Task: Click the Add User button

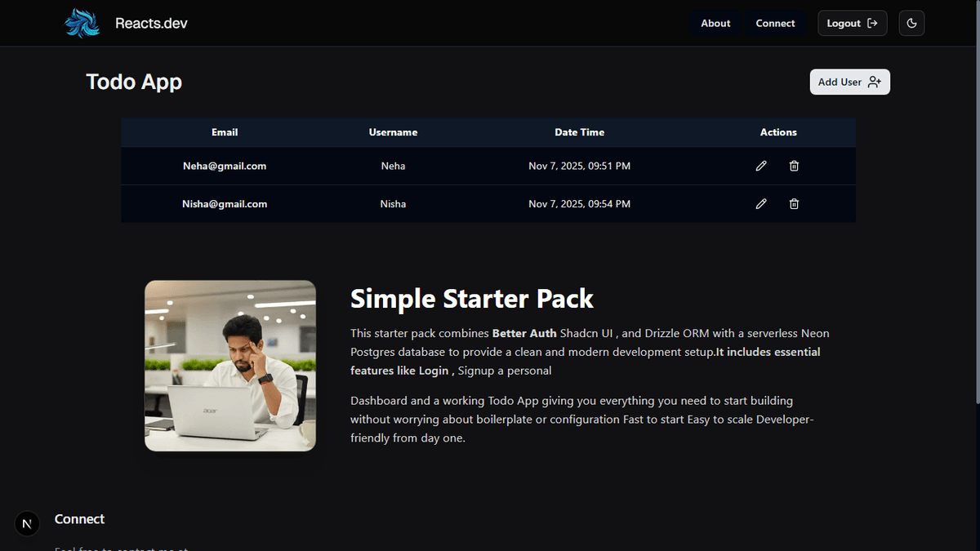Action: (x=849, y=82)
